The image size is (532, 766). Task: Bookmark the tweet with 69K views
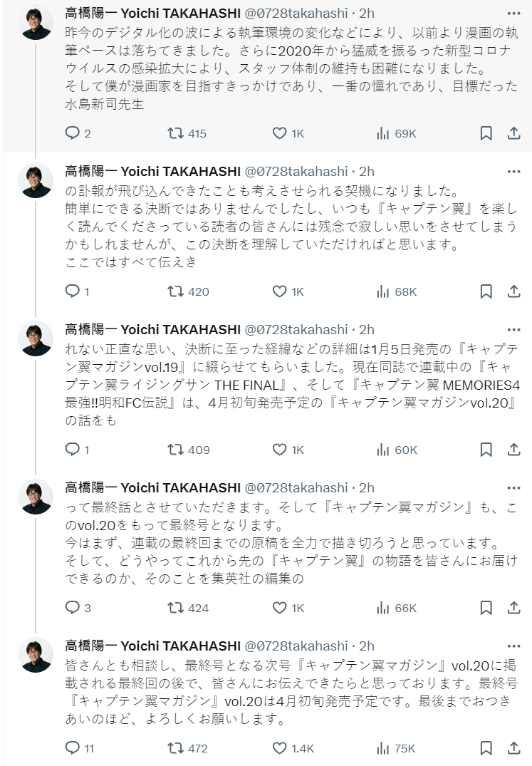[x=486, y=133]
